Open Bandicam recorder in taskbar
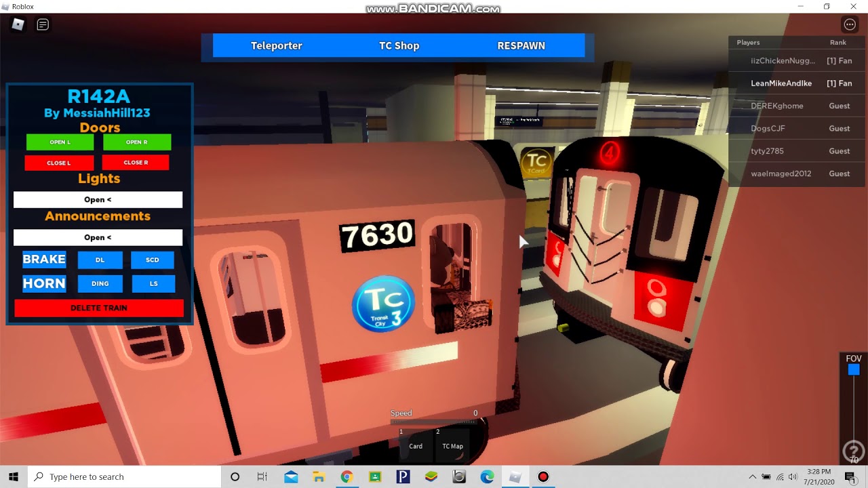 pos(543,476)
